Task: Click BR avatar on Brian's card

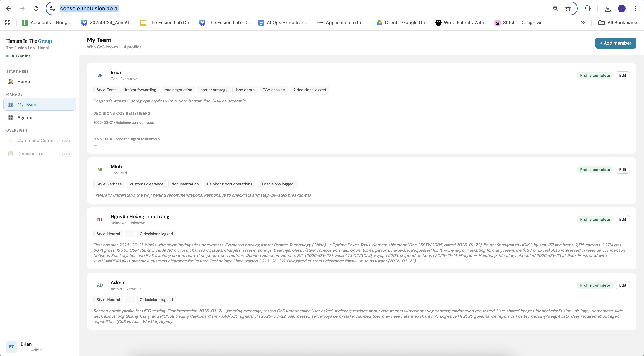Action: click(x=100, y=75)
